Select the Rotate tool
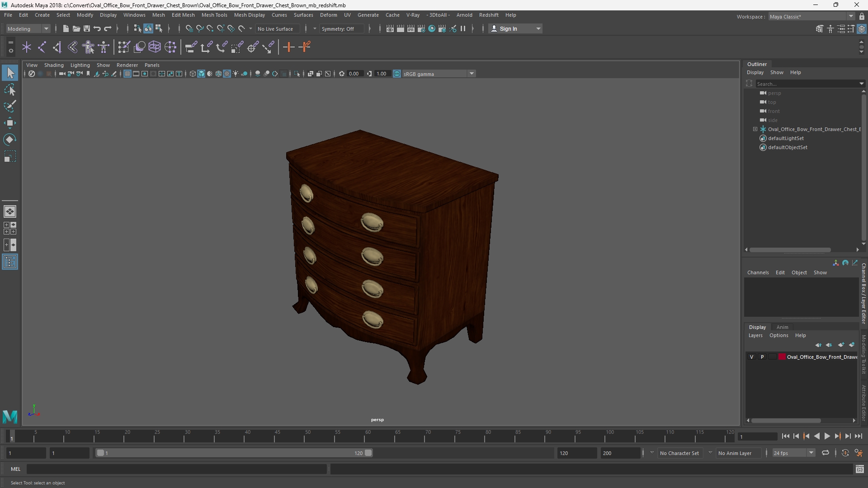The image size is (868, 488). (x=10, y=140)
